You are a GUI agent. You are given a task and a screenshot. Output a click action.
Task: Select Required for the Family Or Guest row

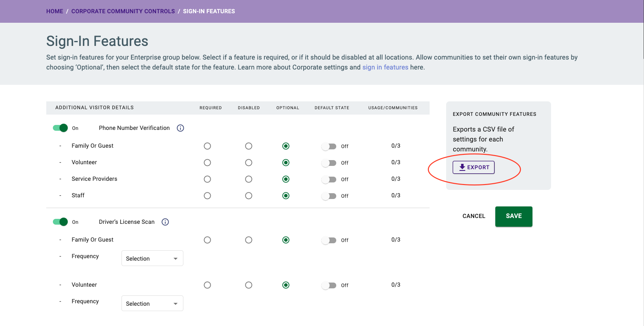point(207,146)
